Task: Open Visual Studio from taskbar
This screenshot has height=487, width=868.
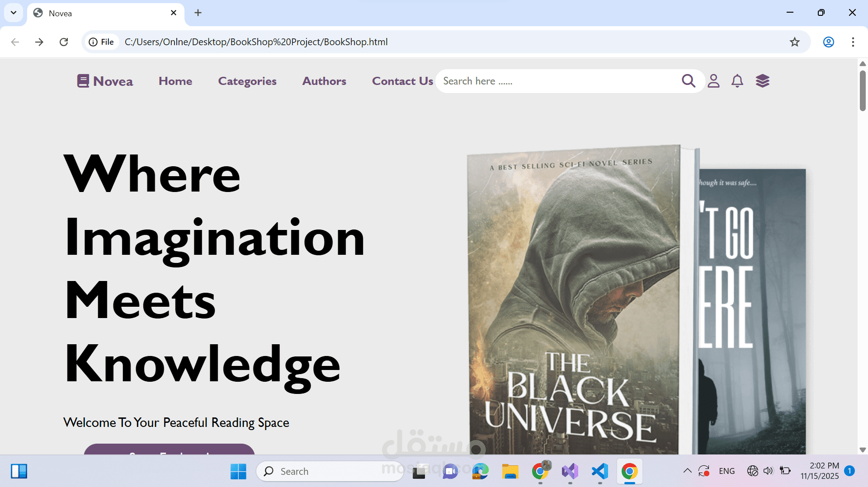Action: [x=570, y=471]
